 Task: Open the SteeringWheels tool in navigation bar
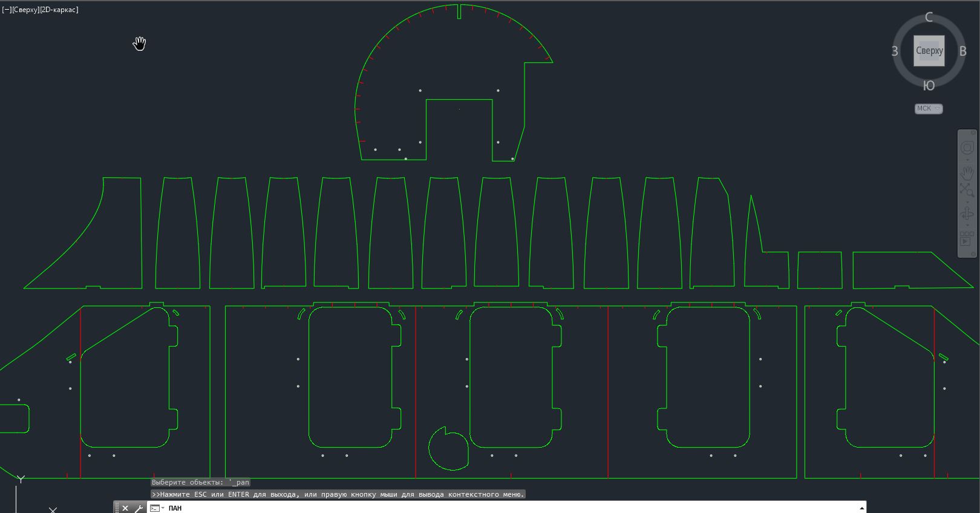[967, 148]
